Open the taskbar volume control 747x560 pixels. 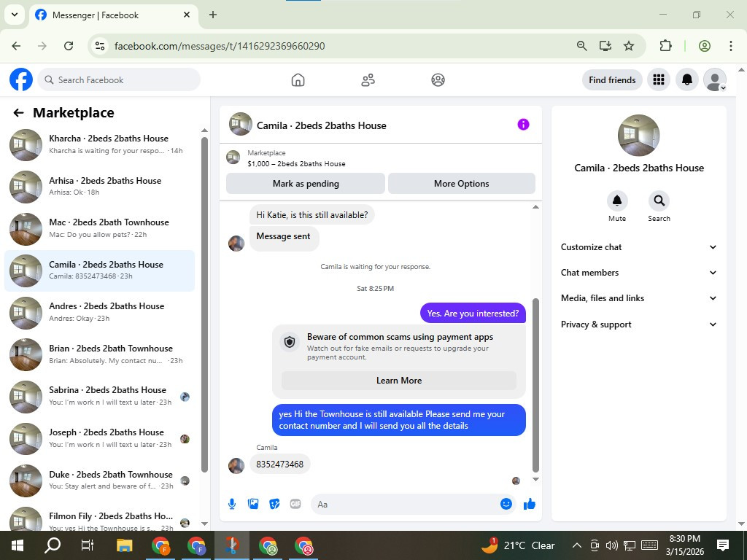(612, 545)
